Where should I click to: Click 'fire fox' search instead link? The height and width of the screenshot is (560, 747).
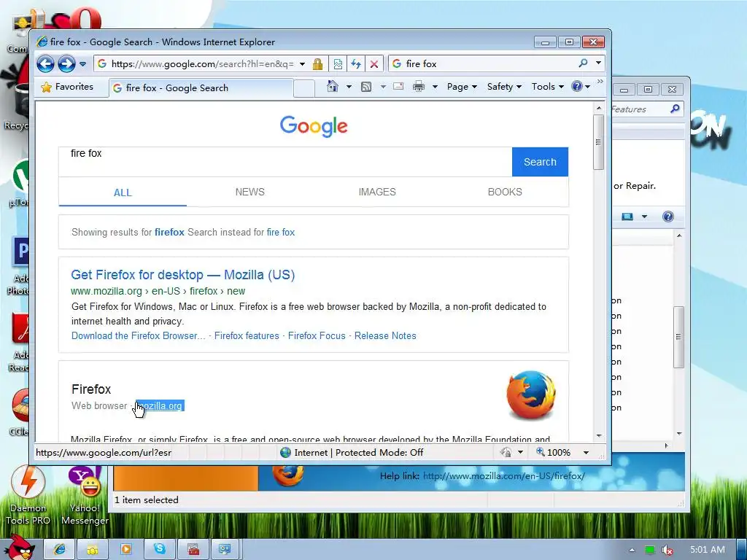[x=281, y=233]
